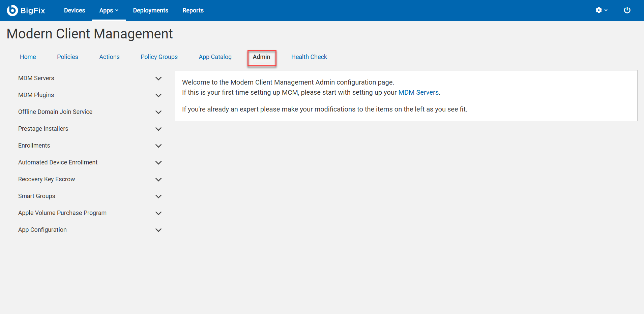644x314 pixels.
Task: Expand Apple Volume Purchase Program chevron
Action: (x=158, y=213)
